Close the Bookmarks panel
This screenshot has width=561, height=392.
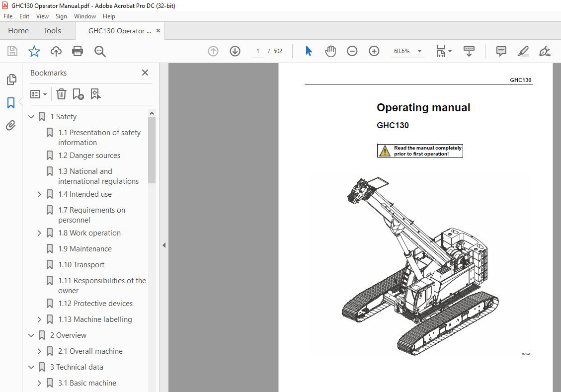point(145,73)
